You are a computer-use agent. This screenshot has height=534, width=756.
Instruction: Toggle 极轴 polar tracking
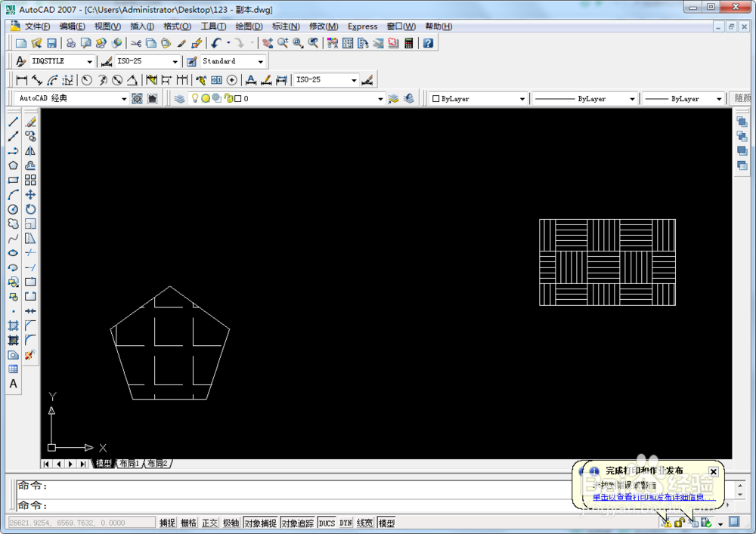pyautogui.click(x=231, y=523)
